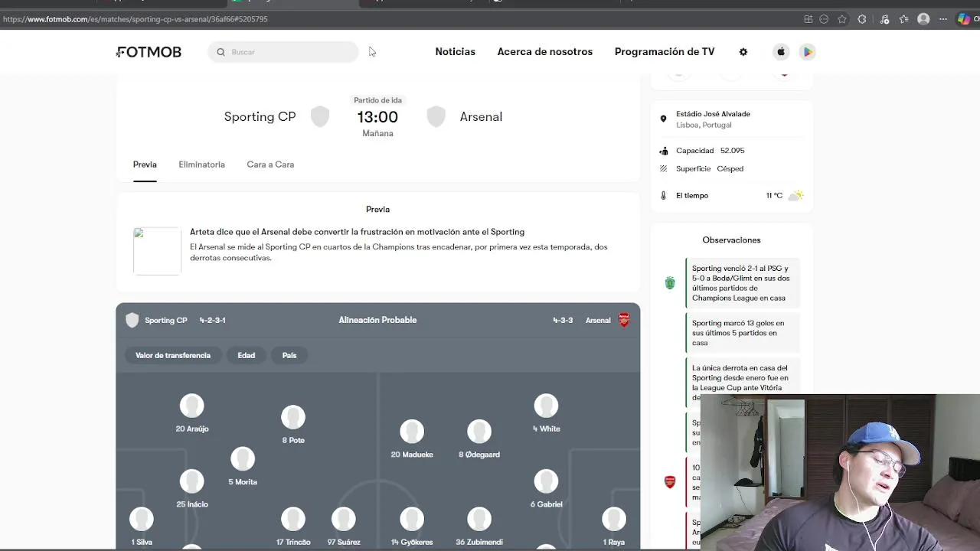Select Raya player avatar

[614, 519]
